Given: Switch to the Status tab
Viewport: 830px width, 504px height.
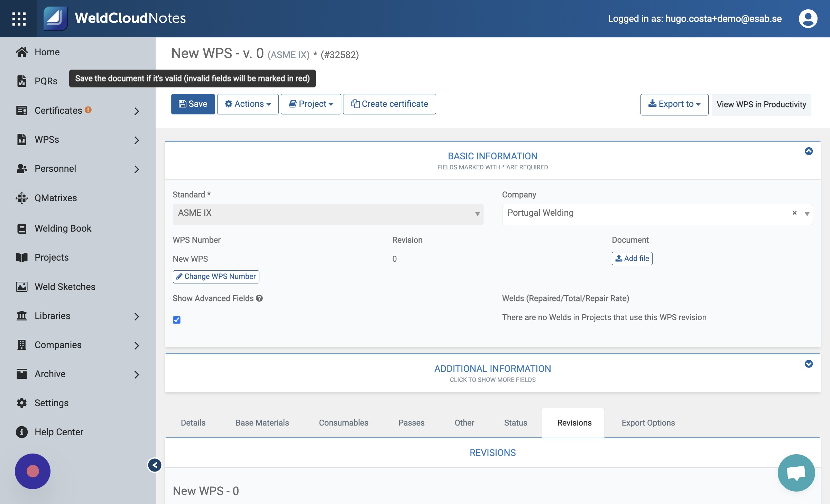Looking at the screenshot, I should (516, 423).
